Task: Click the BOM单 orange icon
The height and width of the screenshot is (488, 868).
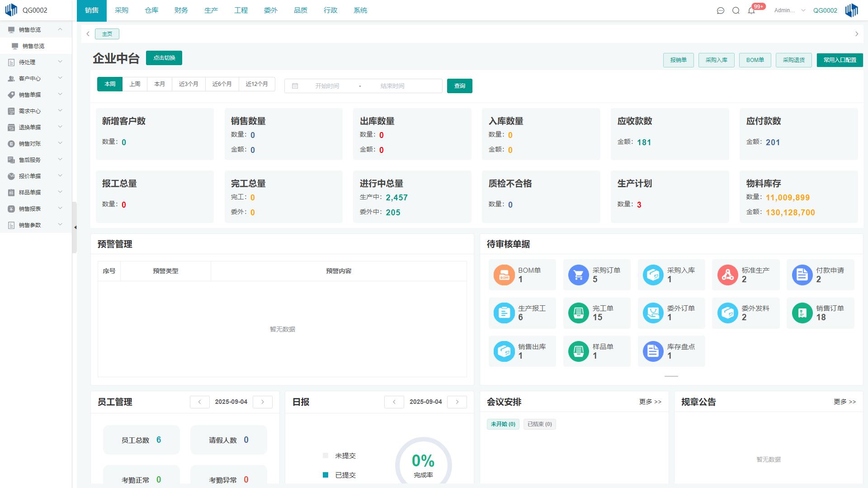Action: [x=504, y=275]
